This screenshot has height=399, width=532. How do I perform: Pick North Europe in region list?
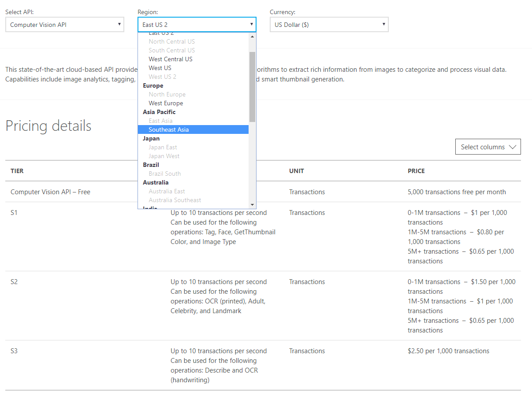(167, 94)
